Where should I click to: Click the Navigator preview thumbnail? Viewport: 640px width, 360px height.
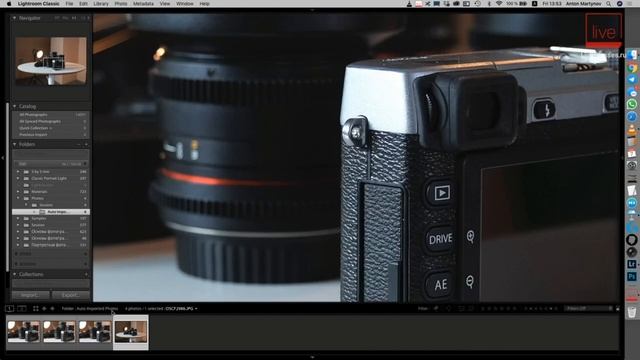51,61
